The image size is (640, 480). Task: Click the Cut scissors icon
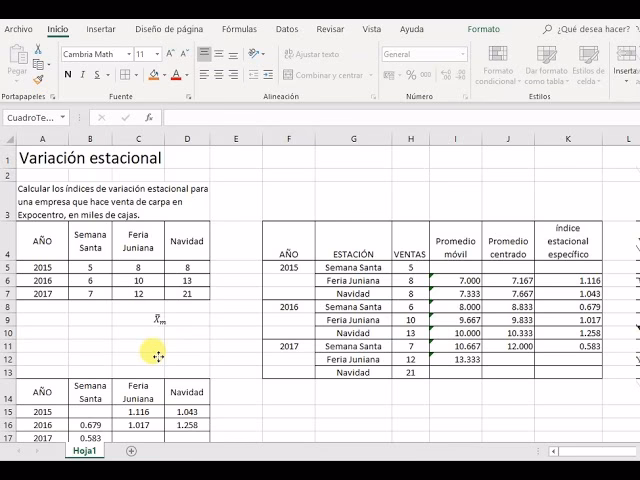coord(38,49)
